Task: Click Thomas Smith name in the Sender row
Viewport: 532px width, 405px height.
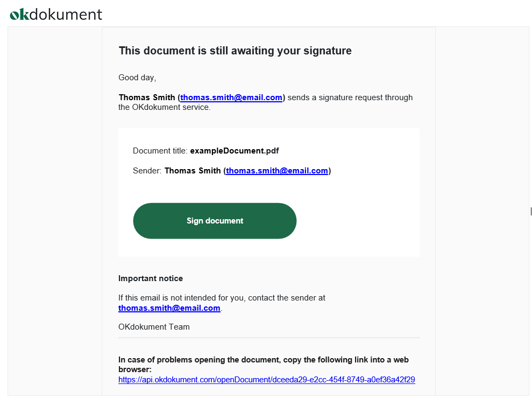Action: click(193, 171)
